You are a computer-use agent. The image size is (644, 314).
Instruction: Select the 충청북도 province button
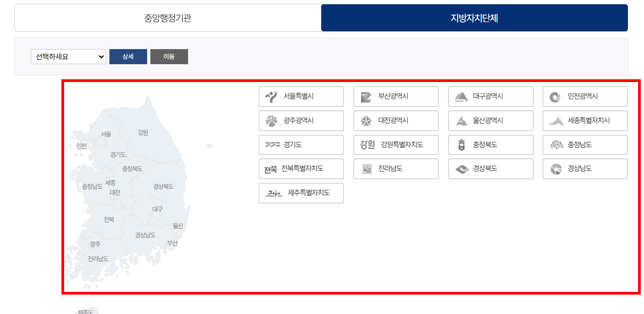490,145
